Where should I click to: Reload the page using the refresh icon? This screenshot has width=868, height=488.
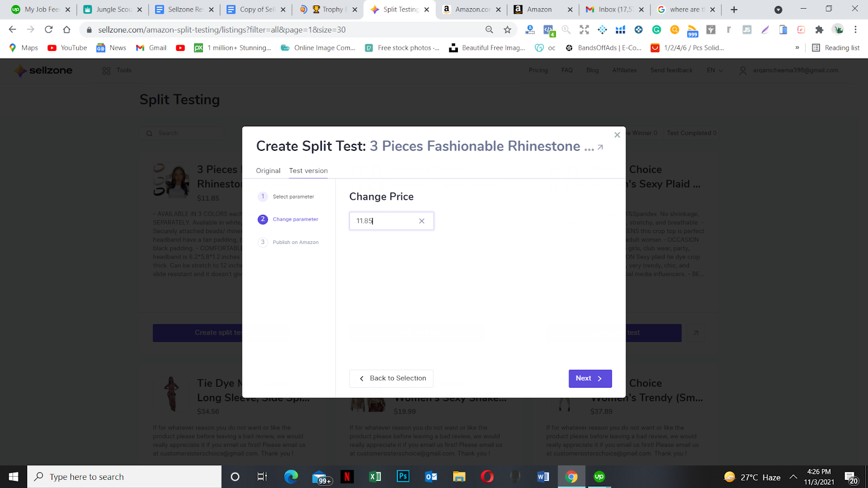tap(49, 30)
